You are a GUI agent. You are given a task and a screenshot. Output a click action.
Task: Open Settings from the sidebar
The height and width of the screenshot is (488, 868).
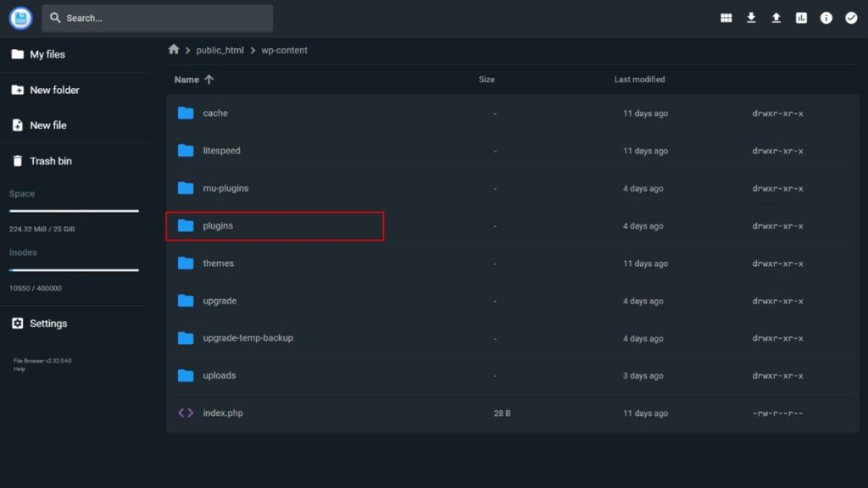point(47,323)
